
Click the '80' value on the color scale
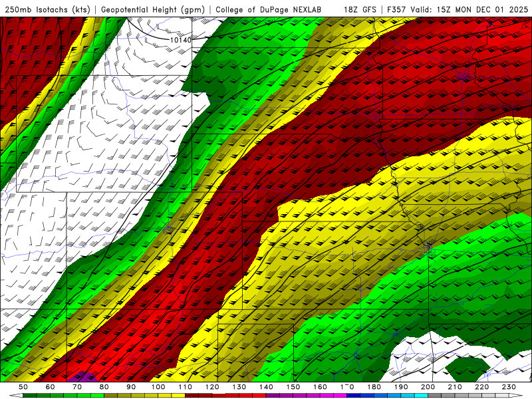pos(104,387)
